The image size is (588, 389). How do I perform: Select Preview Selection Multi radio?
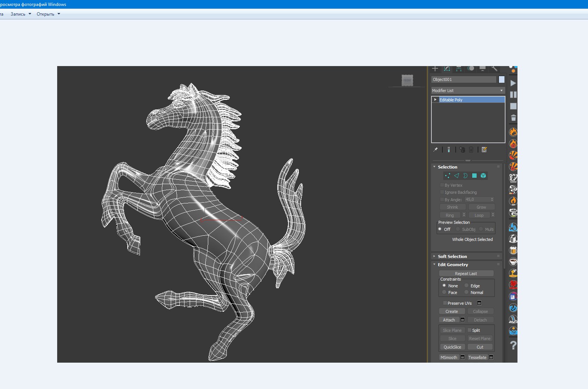(481, 229)
